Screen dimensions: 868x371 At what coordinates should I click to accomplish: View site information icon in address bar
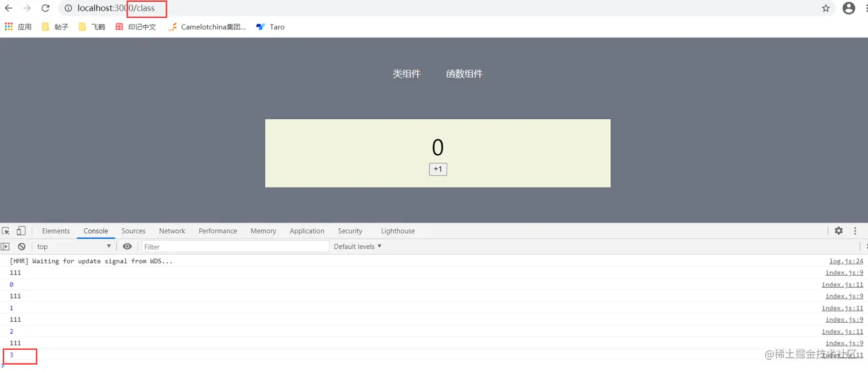pyautogui.click(x=68, y=8)
